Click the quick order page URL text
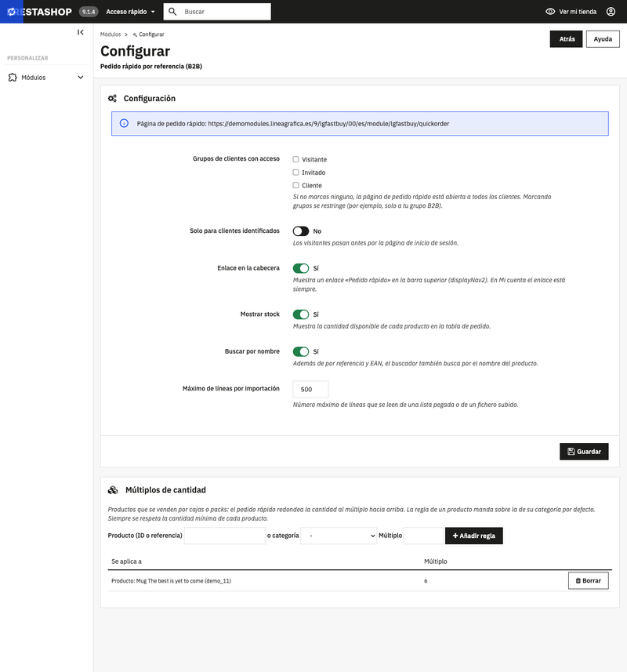This screenshot has height=672, width=627. coord(328,123)
